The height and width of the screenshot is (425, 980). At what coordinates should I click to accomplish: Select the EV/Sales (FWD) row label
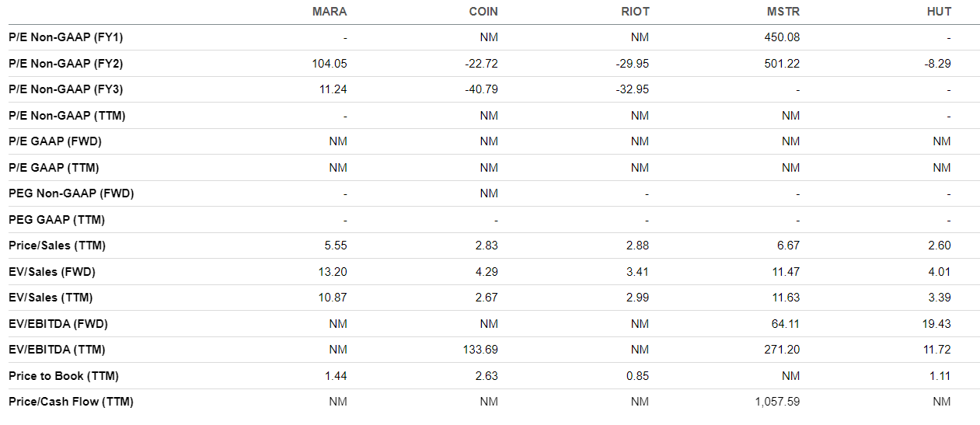(52, 272)
